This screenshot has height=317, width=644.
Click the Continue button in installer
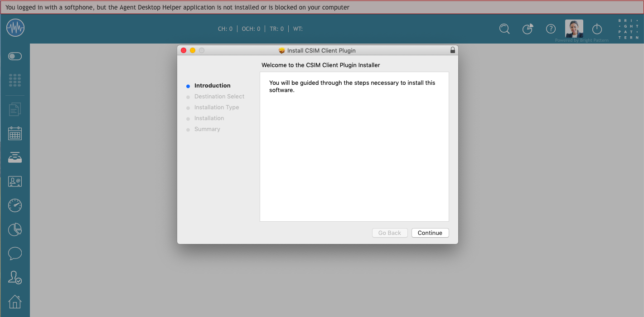[430, 233]
